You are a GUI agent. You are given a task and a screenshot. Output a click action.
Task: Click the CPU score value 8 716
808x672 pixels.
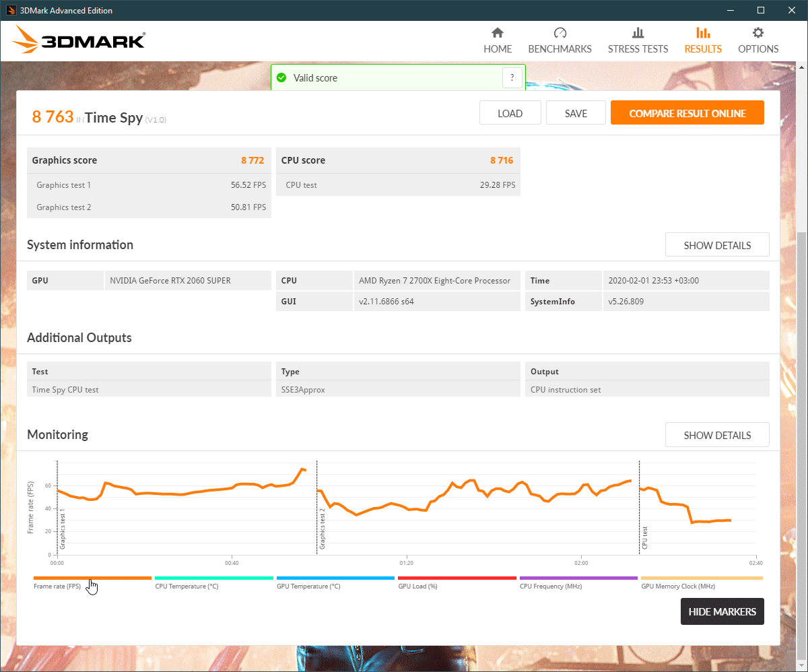[x=502, y=160]
